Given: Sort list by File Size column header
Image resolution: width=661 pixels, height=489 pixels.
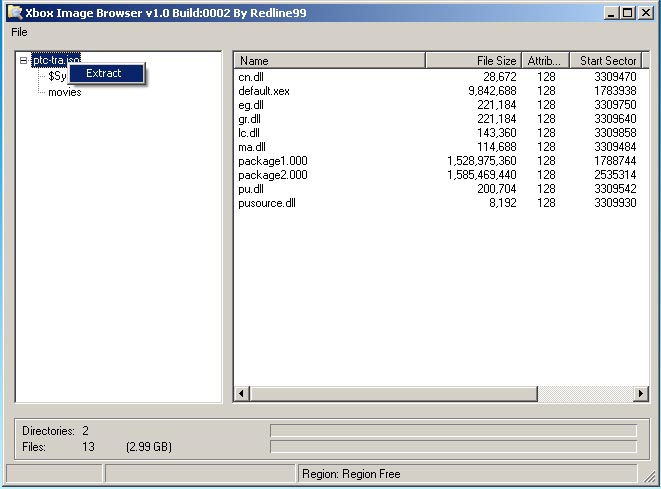Looking at the screenshot, I should [473, 61].
